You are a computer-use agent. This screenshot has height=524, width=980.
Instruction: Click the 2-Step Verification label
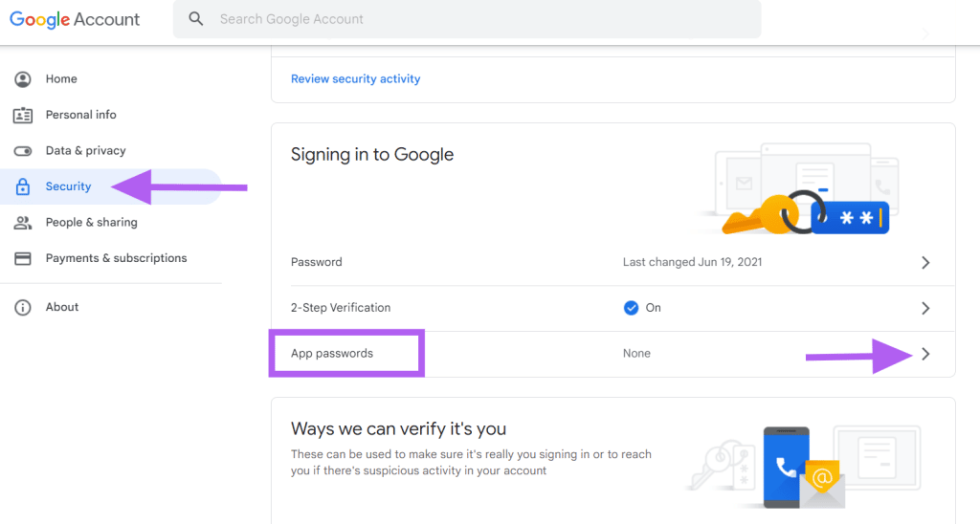pyautogui.click(x=341, y=308)
